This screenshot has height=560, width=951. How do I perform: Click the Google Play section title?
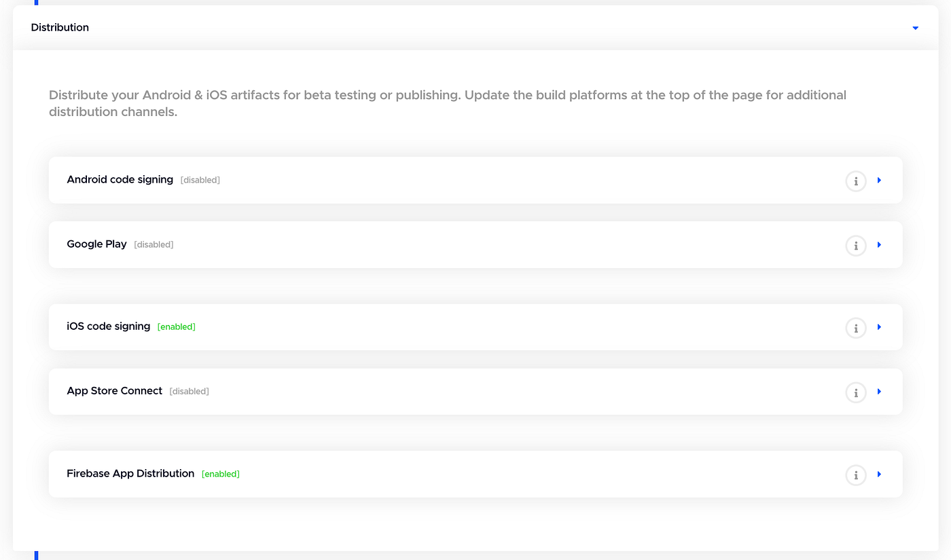pos(96,244)
